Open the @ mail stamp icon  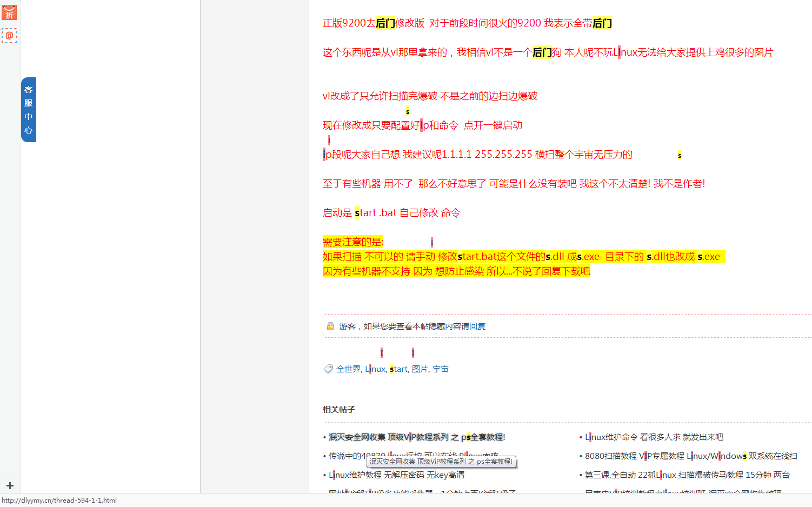[9, 36]
